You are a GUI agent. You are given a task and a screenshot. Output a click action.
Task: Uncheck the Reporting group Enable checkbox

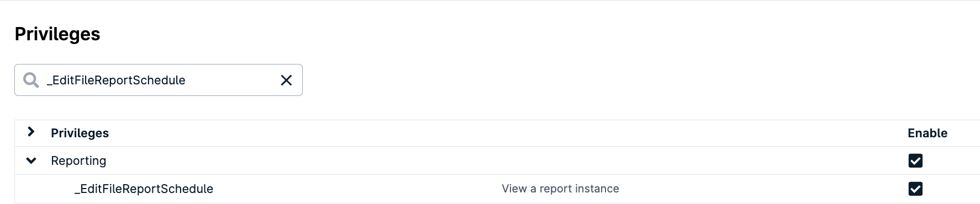[915, 160]
